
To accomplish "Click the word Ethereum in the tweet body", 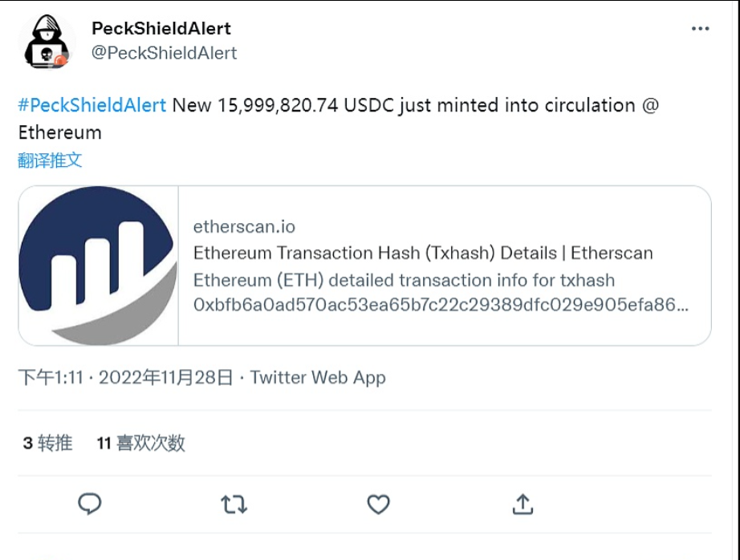I will point(60,132).
